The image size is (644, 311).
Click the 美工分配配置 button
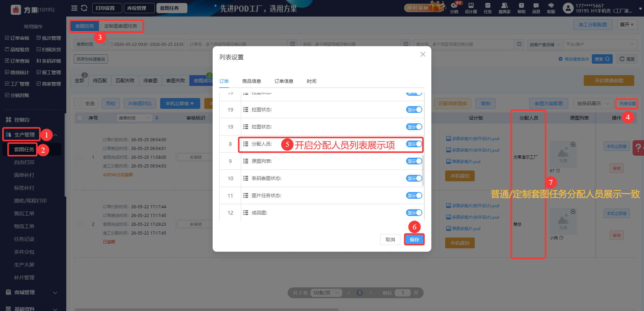click(593, 25)
